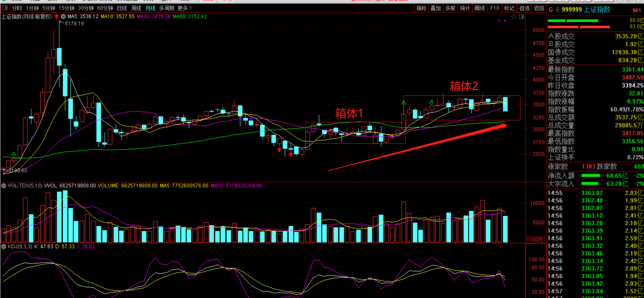Image resolution: width=644 pixels, height=298 pixels.
Task: Open the MA indicator settings dropdown circle
Action: [x=63, y=16]
